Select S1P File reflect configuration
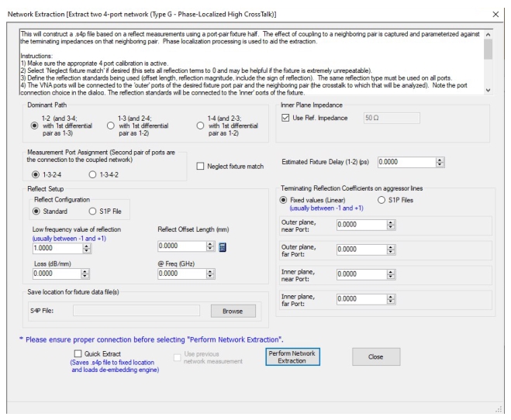Image resolution: width=511 pixels, height=420 pixels. 92,211
